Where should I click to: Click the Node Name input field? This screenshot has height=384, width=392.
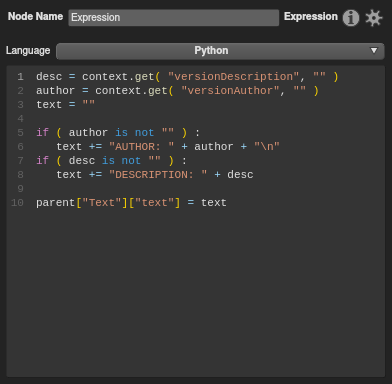point(173,17)
